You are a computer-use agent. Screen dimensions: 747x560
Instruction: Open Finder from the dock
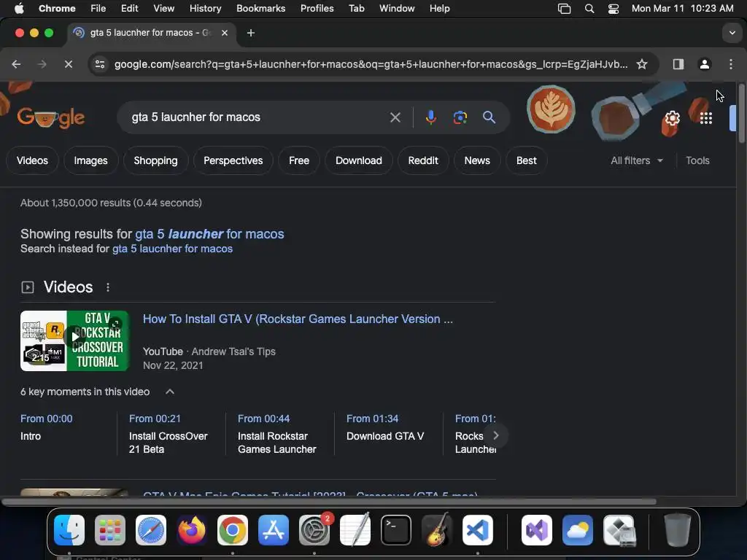[69, 530]
